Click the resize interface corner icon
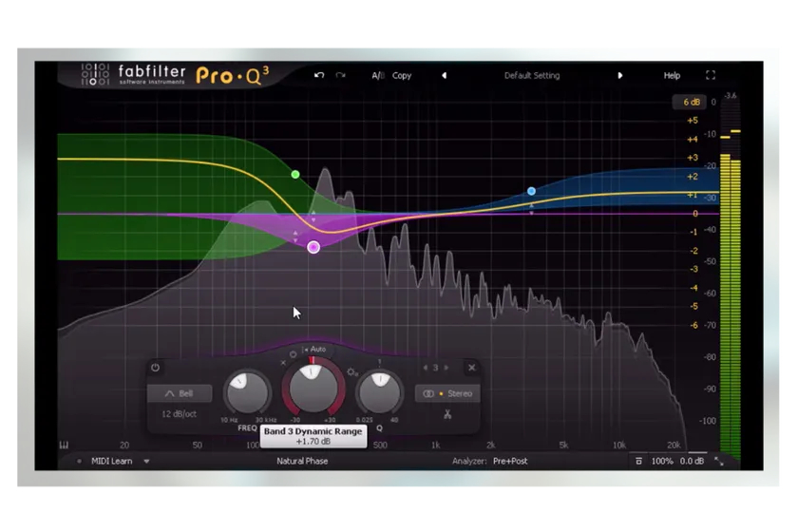This screenshot has width=798, height=532. point(719,462)
